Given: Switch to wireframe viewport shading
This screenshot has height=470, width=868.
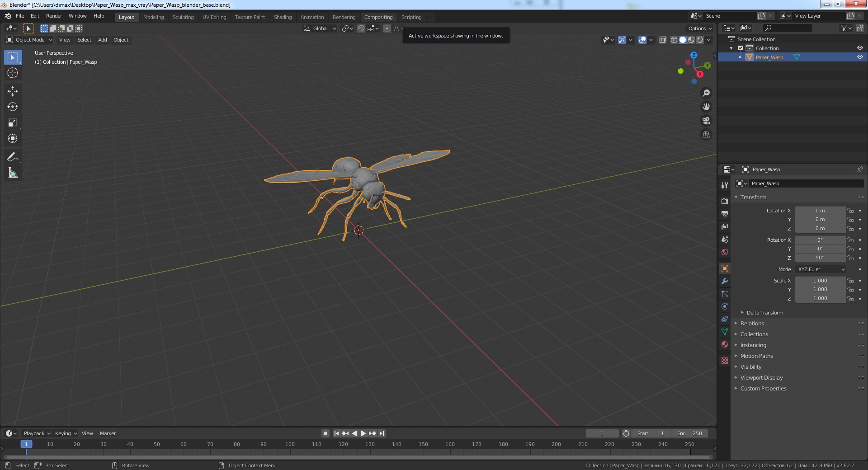Looking at the screenshot, I should (x=674, y=40).
